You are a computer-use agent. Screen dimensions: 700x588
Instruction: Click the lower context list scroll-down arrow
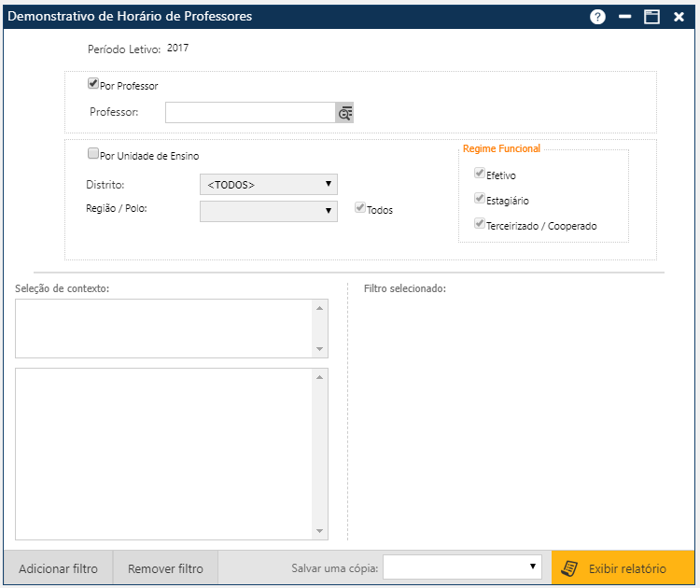(320, 531)
